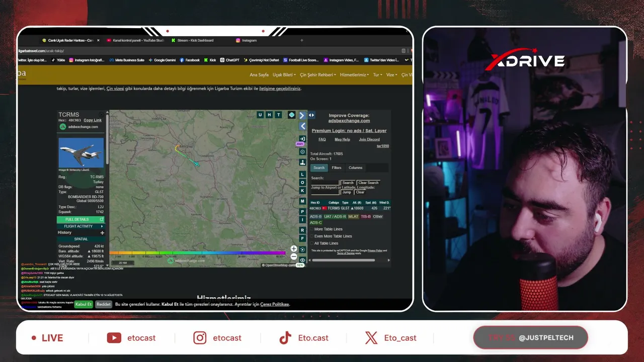Switch to the Filters tab

click(337, 168)
